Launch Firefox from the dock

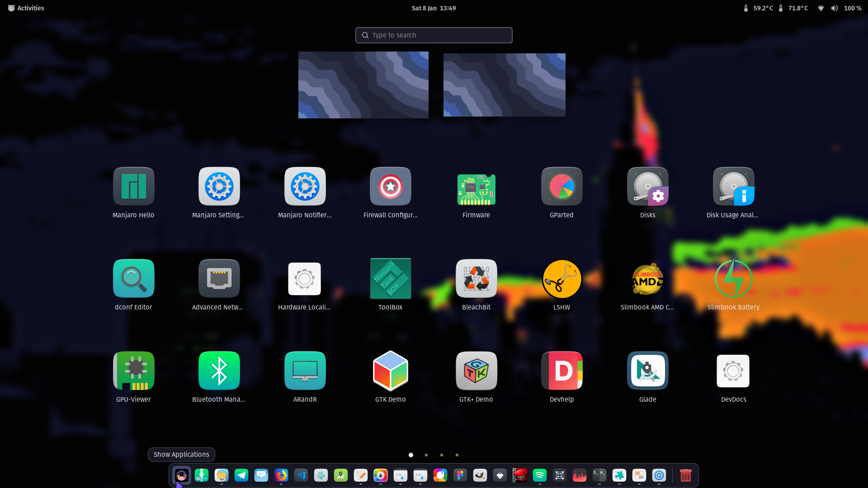[281, 475]
